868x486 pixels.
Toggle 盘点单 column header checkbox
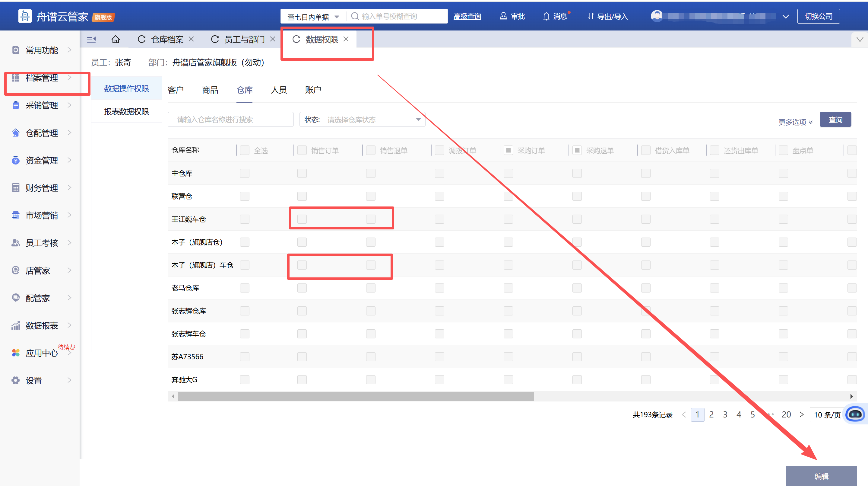783,150
